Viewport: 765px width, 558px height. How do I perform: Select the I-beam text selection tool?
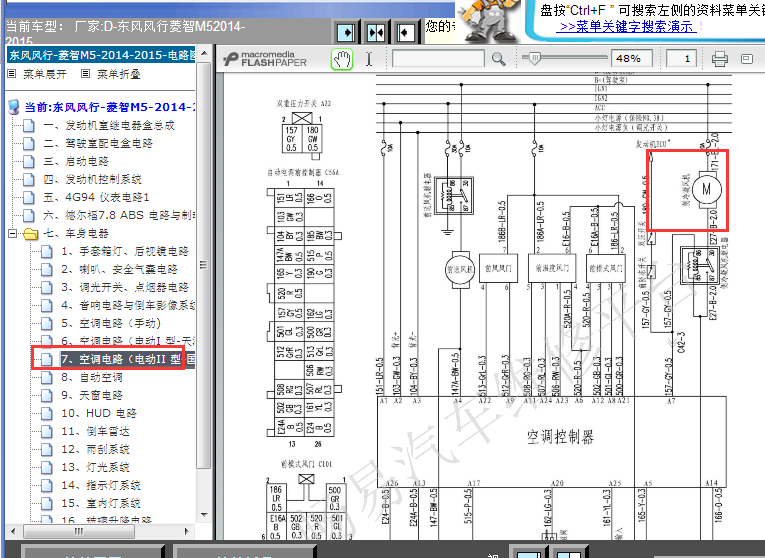click(x=369, y=60)
